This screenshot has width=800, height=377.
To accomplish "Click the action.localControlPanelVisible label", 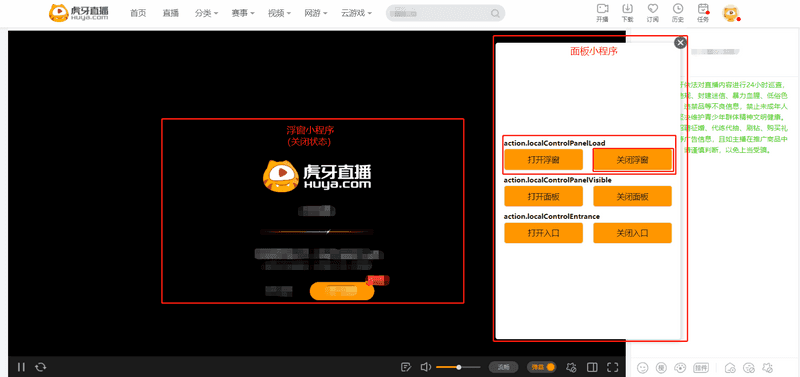I will point(557,180).
